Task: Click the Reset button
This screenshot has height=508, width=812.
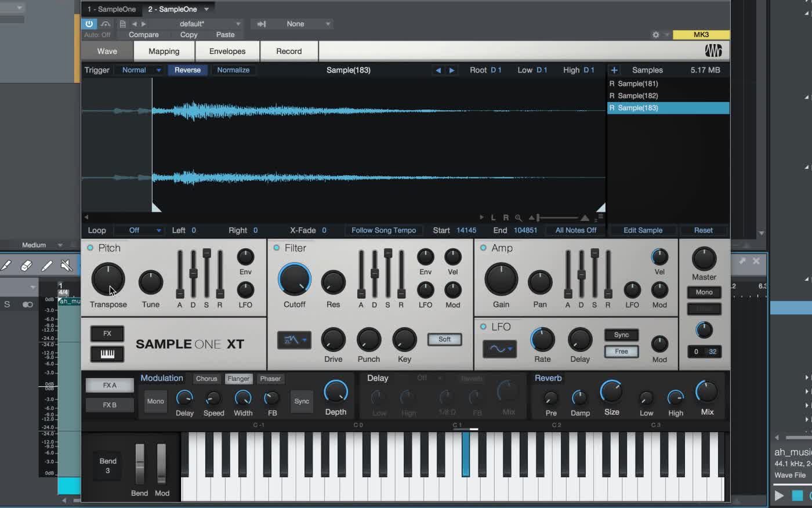Action: point(704,230)
